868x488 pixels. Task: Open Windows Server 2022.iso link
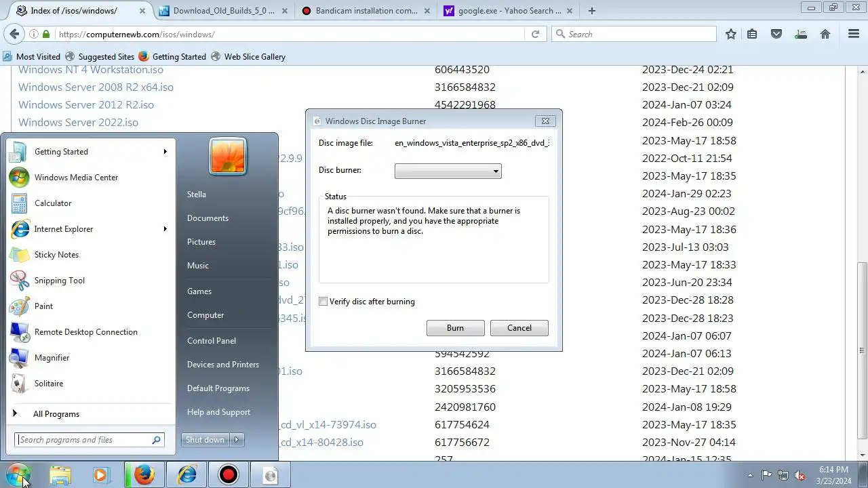(x=78, y=123)
